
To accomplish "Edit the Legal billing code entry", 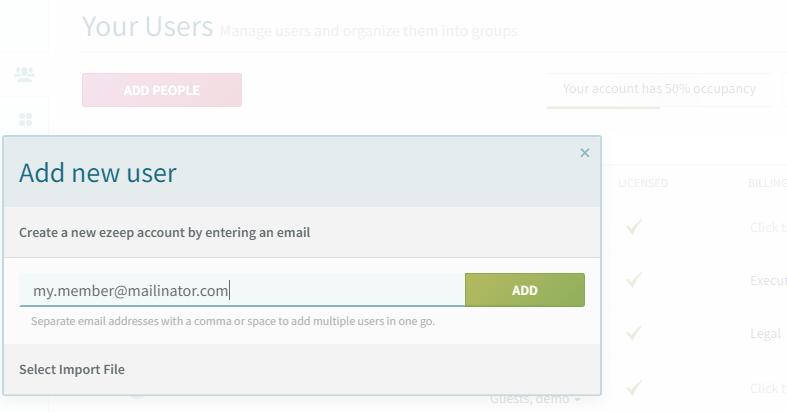I will (x=765, y=333).
